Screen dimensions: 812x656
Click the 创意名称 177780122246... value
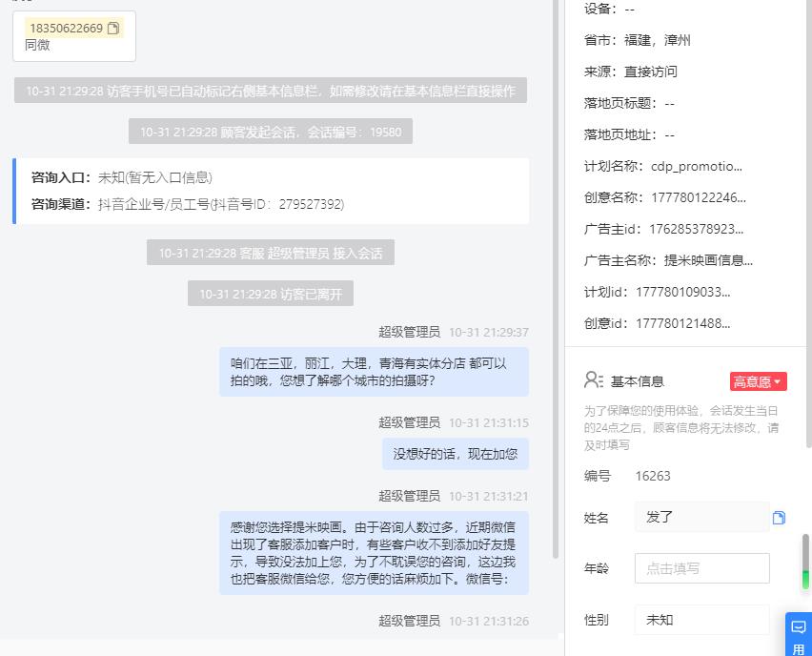coord(699,197)
